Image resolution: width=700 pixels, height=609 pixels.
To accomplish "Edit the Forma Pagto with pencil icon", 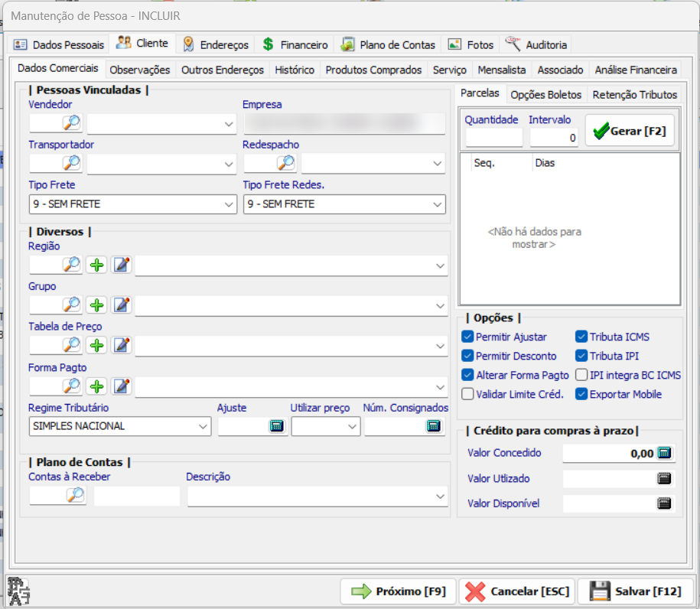I will click(x=122, y=386).
